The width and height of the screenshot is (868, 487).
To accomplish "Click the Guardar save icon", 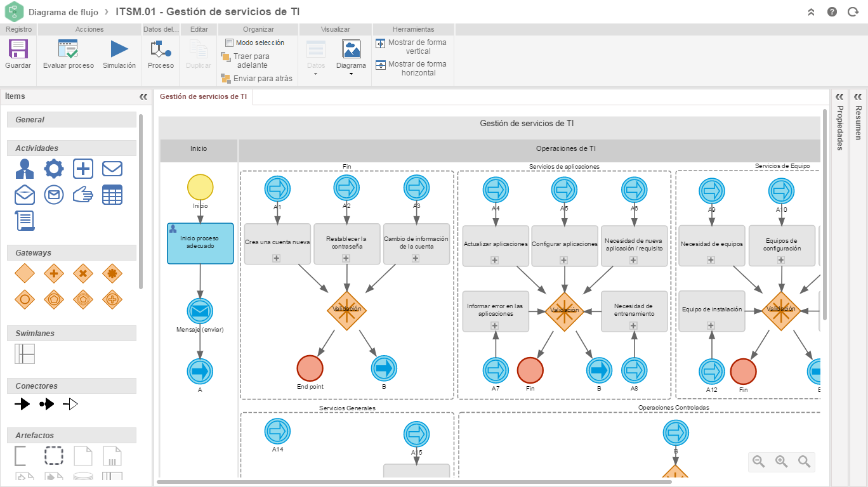I will (18, 49).
